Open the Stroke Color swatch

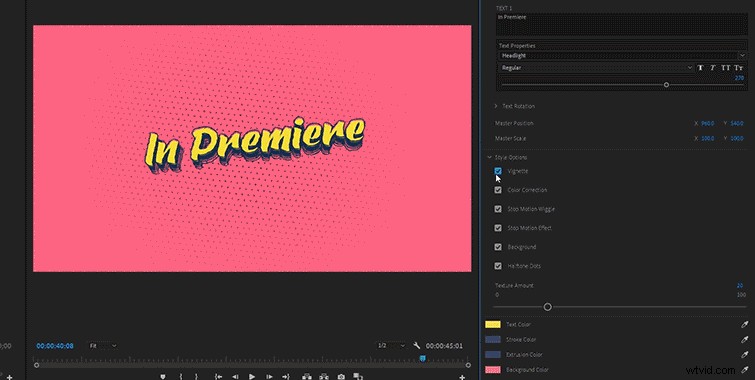493,340
